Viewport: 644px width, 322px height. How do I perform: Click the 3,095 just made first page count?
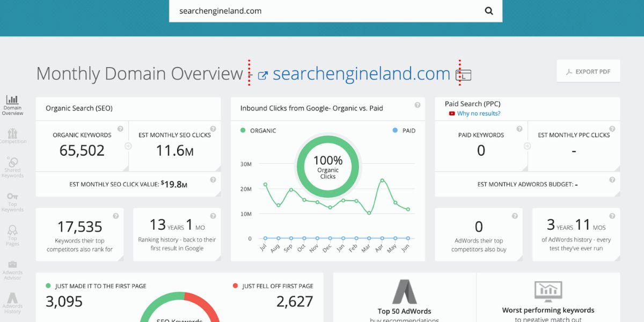pos(64,302)
